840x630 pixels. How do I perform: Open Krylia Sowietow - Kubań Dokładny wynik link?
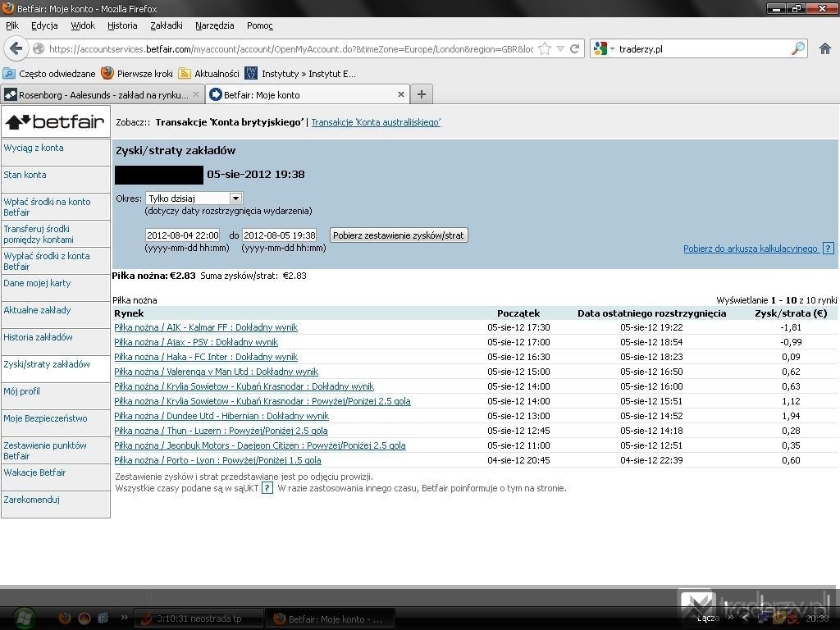(x=244, y=386)
